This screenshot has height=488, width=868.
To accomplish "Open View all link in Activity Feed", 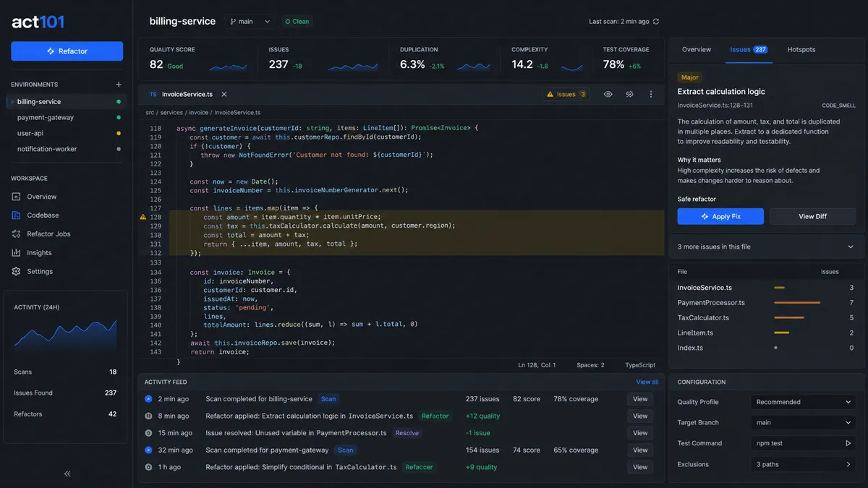I will click(x=647, y=382).
